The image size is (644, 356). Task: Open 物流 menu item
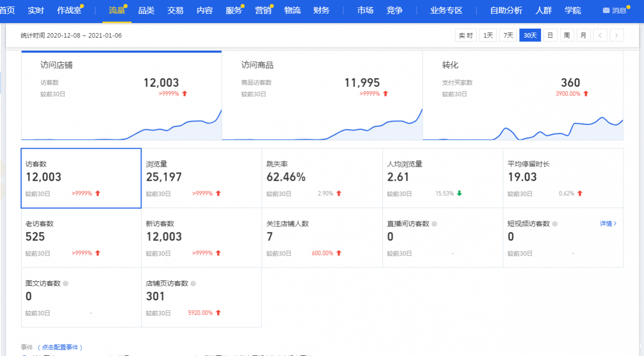point(292,11)
